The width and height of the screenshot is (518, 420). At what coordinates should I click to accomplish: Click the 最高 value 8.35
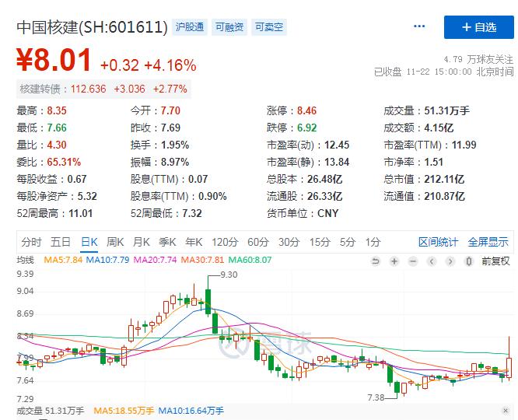(x=57, y=110)
